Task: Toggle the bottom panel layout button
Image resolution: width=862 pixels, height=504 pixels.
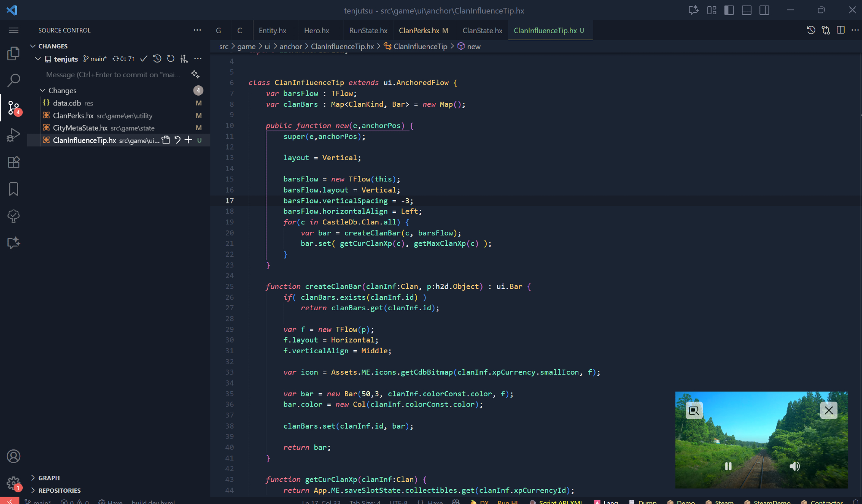Action: click(x=746, y=10)
